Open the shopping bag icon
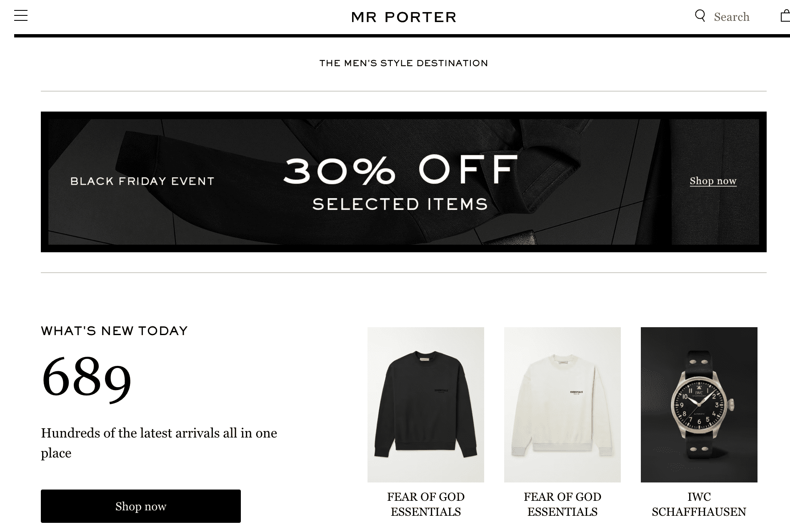The height and width of the screenshot is (532, 790). point(785,16)
